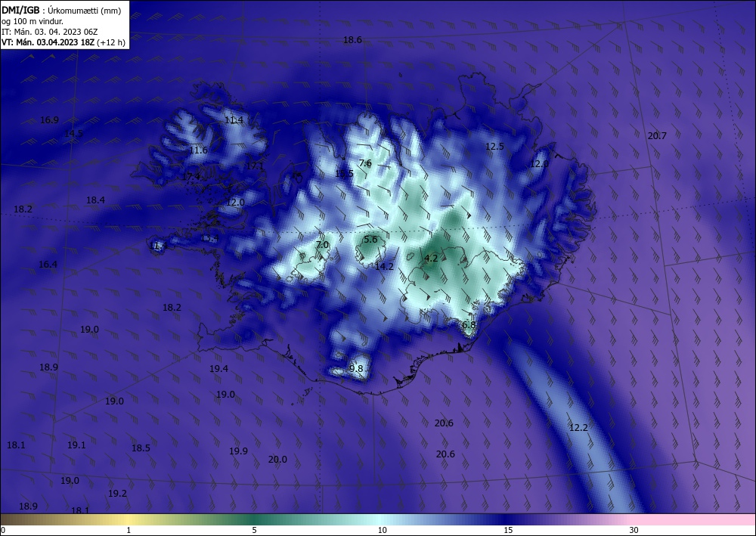Click the subtitle 'og 100 m vindur.'

click(33, 21)
